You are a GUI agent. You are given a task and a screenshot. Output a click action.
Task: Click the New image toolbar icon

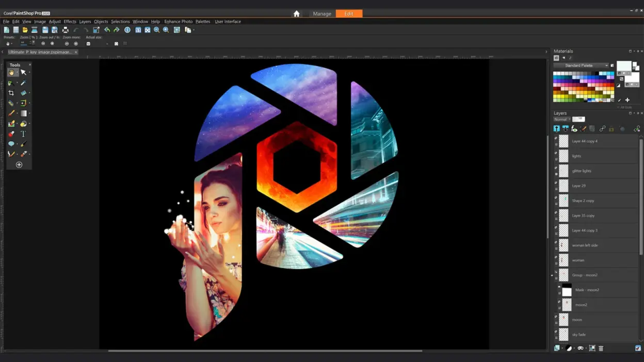pyautogui.click(x=7, y=30)
